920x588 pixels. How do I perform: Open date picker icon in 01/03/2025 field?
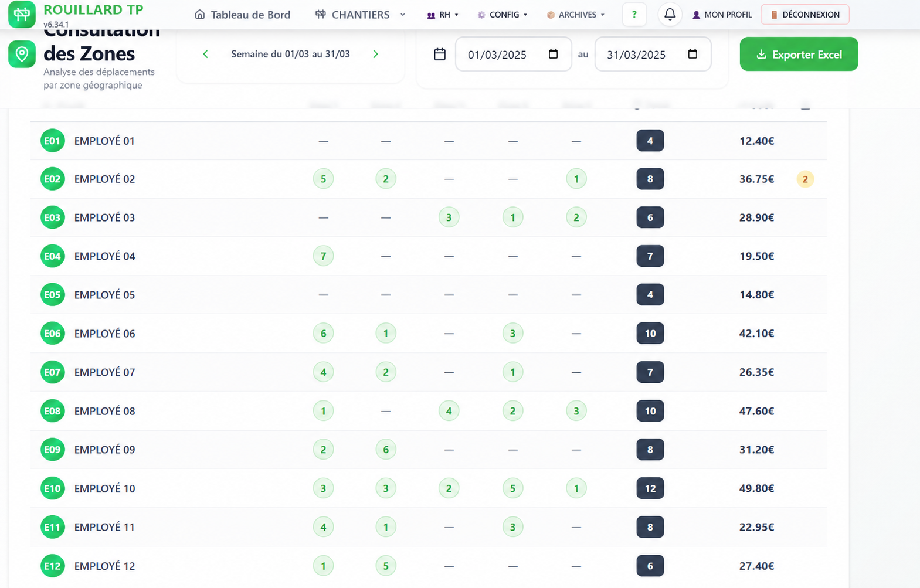(x=553, y=54)
